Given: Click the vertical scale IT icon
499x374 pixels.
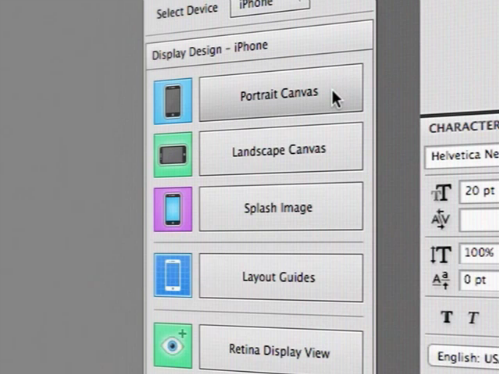Looking at the screenshot, I should click(x=441, y=255).
